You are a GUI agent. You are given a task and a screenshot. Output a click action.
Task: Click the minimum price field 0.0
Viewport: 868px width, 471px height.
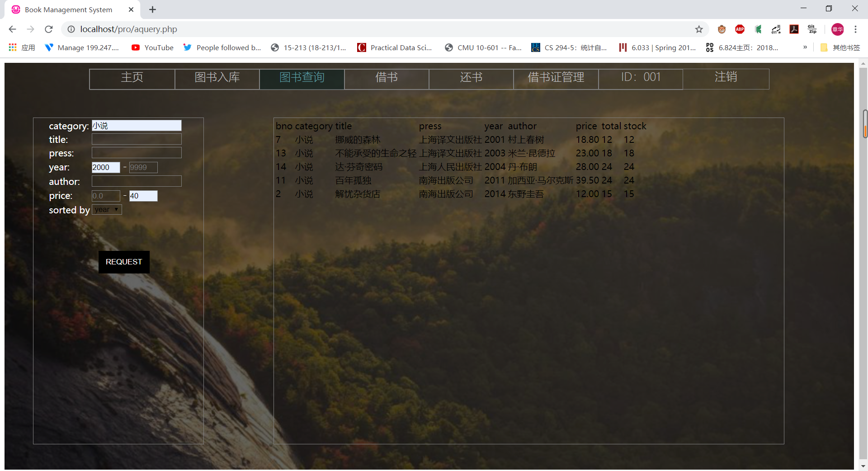click(x=106, y=196)
